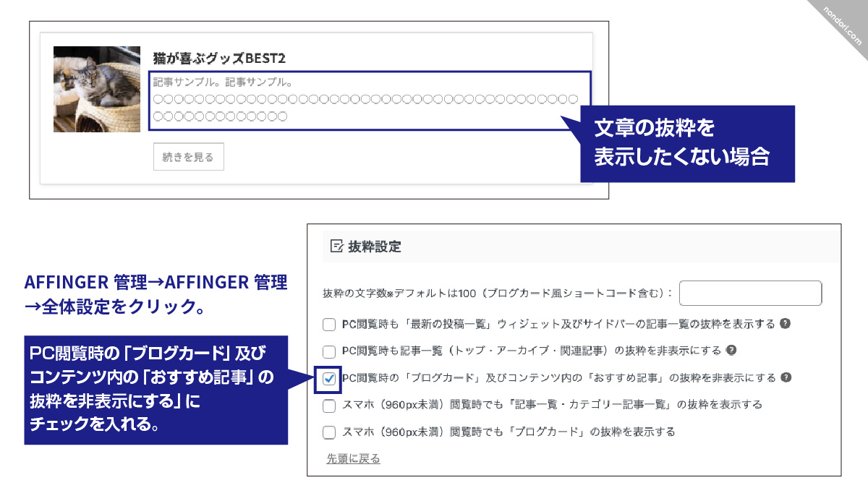Viewport: 868px width, 488px height.
Task: Open help icon beside 記事一覧 抜粋を非表示 option
Action: click(731, 350)
